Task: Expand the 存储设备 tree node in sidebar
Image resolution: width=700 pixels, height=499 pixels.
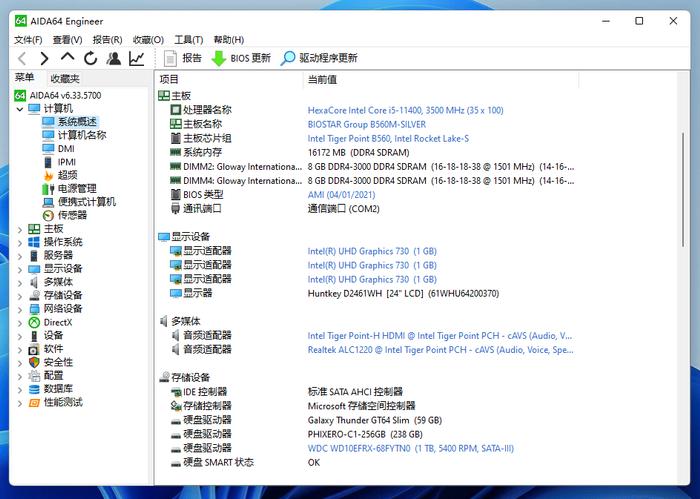Action: [20, 296]
